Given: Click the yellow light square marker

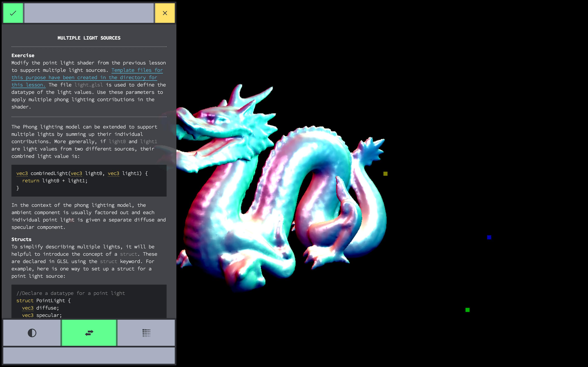Looking at the screenshot, I should tap(385, 174).
